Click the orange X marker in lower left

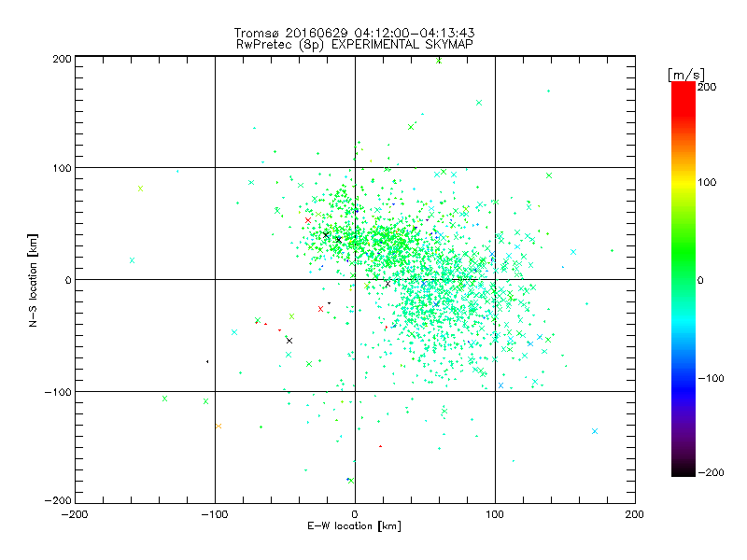pyautogui.click(x=218, y=427)
